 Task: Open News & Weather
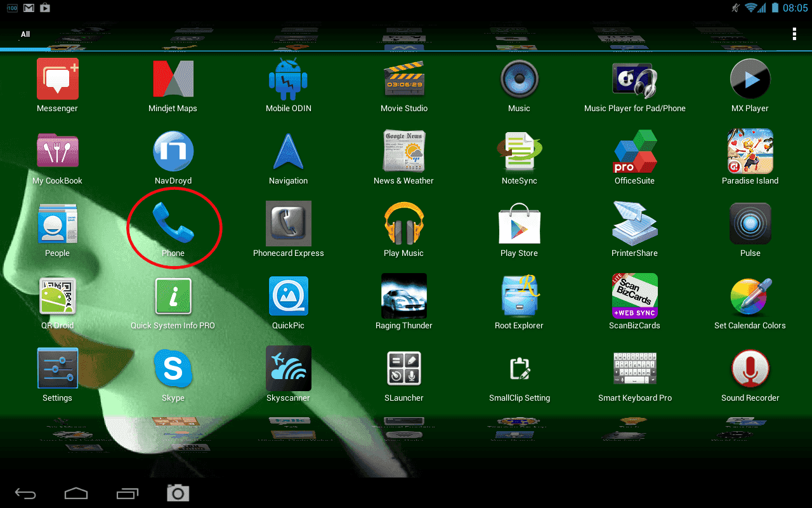click(404, 151)
